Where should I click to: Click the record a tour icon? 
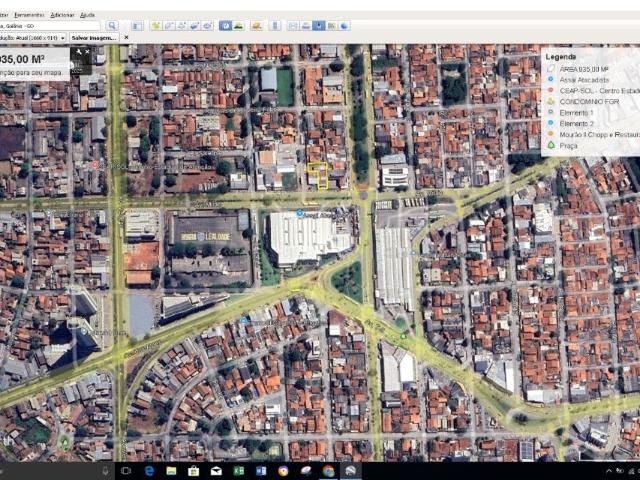pyautogui.click(x=208, y=26)
